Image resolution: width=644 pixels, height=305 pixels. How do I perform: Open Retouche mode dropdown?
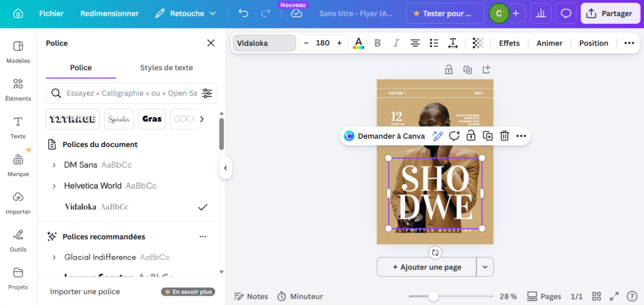pos(186,14)
